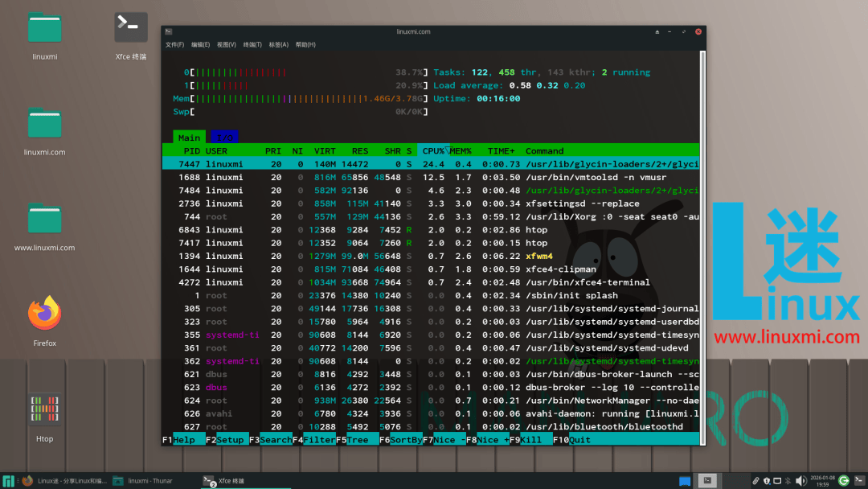Toggle Bluetooth via the tray icon
Image resolution: width=868 pixels, height=489 pixels.
coord(788,480)
